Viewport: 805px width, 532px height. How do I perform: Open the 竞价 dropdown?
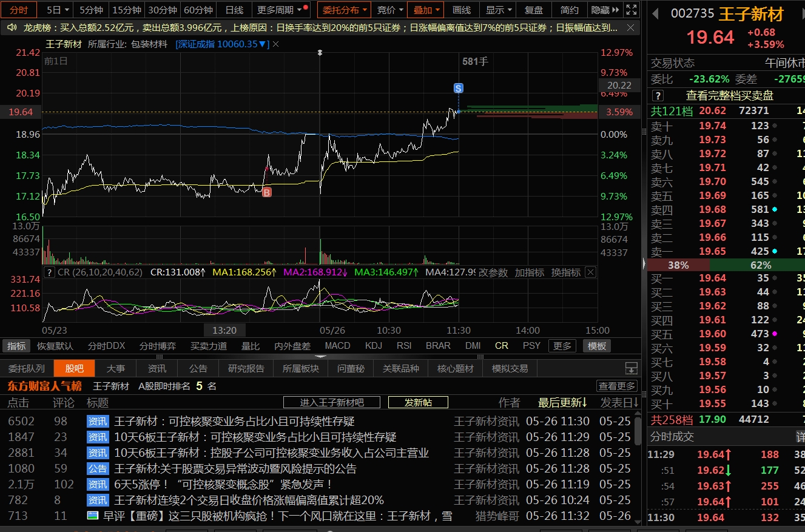390,10
